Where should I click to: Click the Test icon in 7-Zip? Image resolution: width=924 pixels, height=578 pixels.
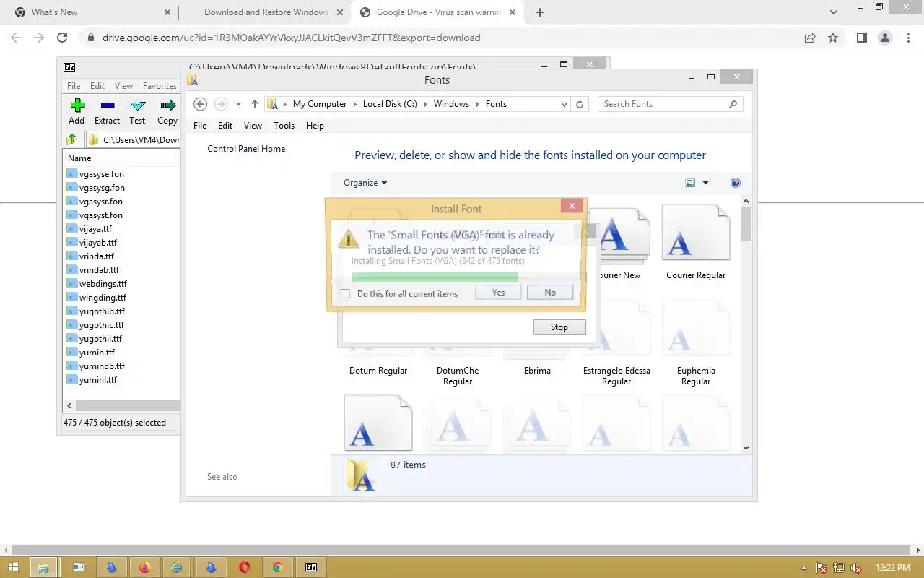(137, 106)
